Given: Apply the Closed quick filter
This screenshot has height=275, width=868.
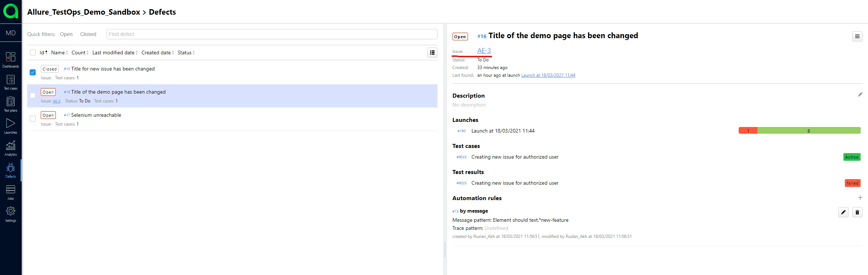Looking at the screenshot, I should tap(88, 34).
